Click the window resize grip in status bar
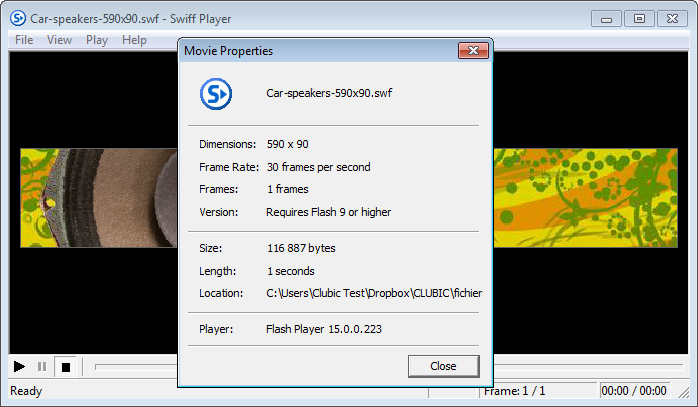The image size is (698, 407). pos(683,392)
